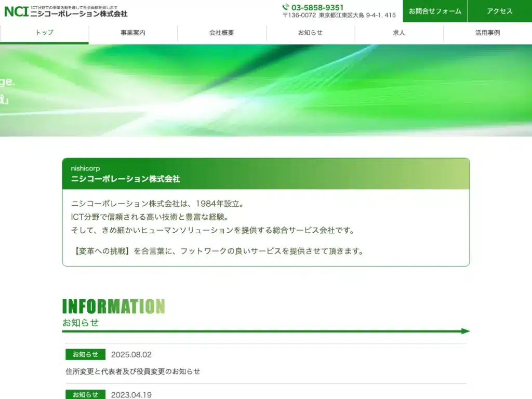Open the 活用事例 menu item

point(487,33)
